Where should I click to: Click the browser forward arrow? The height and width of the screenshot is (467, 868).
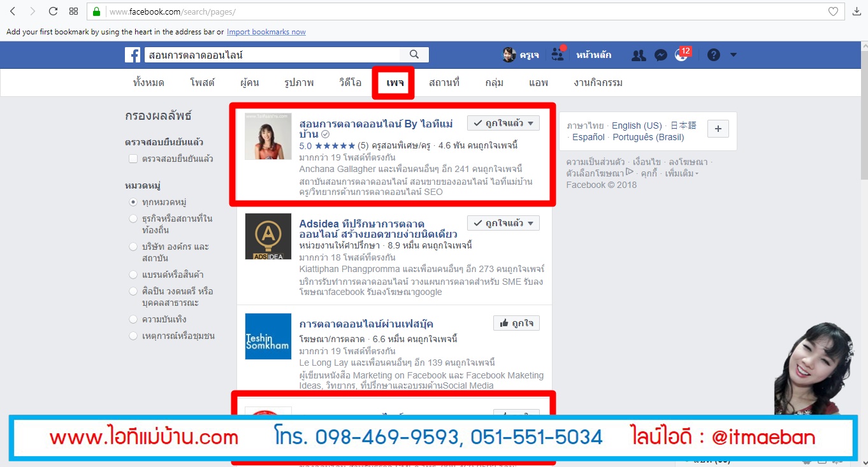tap(33, 11)
